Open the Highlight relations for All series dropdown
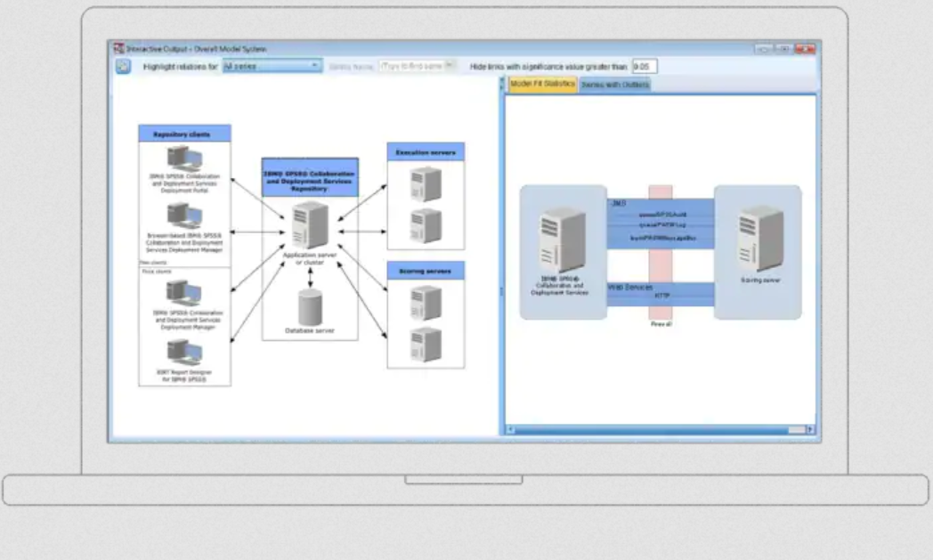 317,66
